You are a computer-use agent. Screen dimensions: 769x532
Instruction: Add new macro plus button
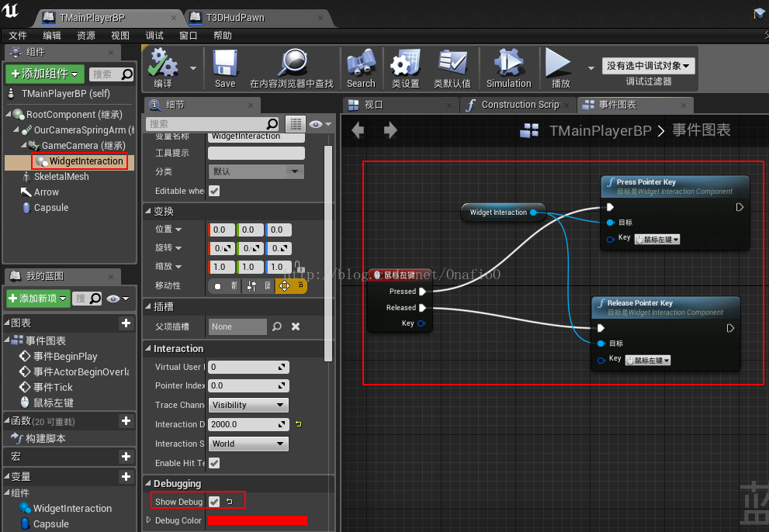coord(126,457)
